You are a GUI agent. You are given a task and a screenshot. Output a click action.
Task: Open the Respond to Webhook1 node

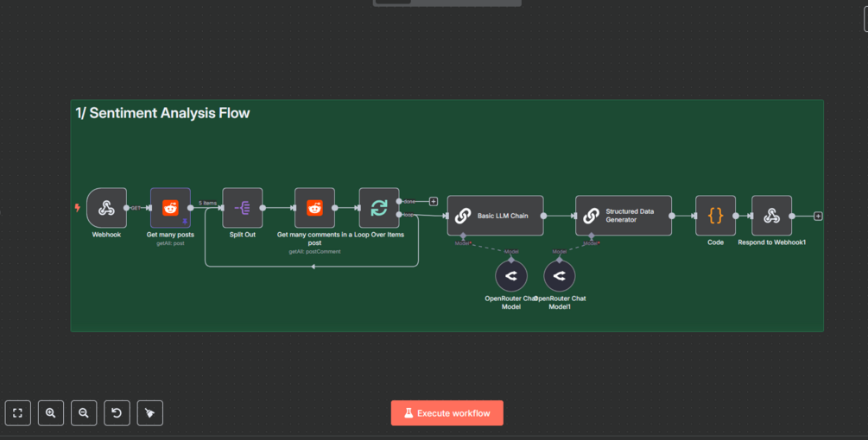[x=771, y=216]
